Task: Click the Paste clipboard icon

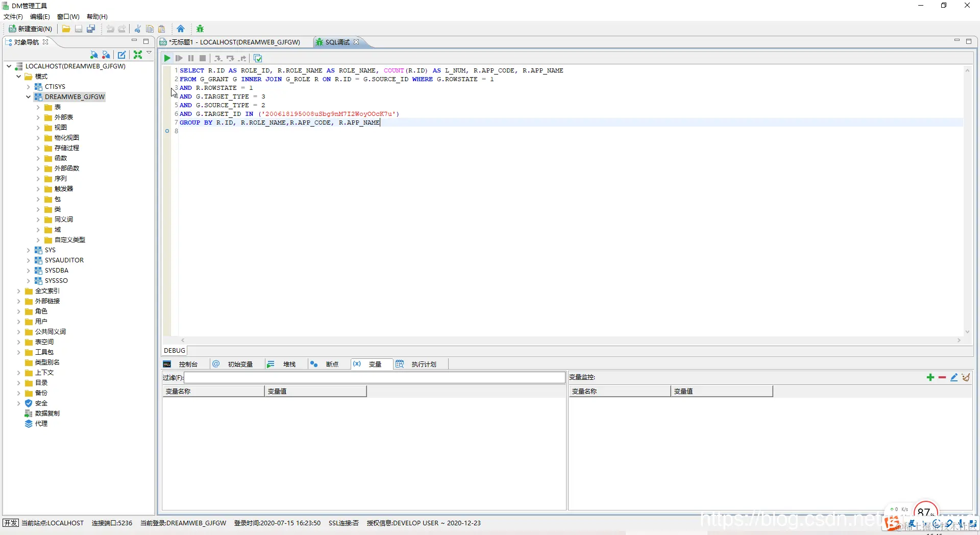Action: 162,29
